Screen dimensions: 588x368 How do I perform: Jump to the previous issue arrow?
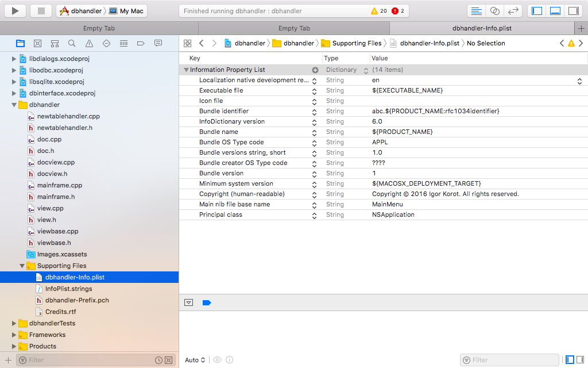tap(562, 43)
